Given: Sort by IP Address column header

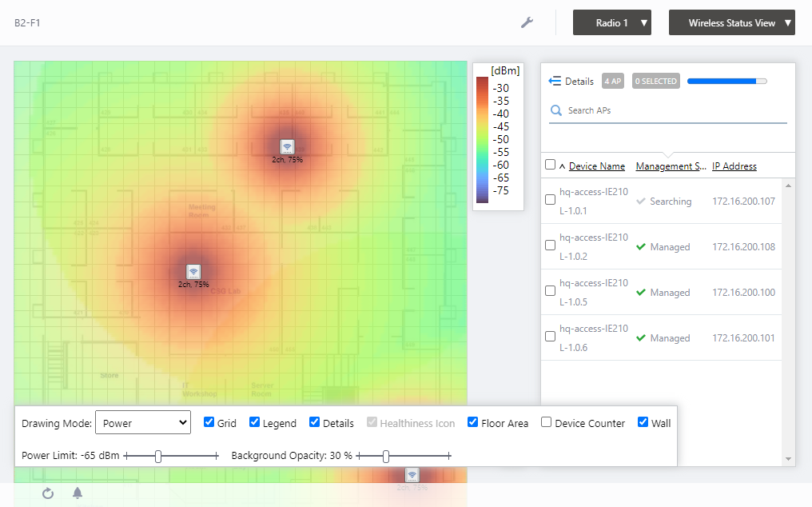Looking at the screenshot, I should 734,166.
